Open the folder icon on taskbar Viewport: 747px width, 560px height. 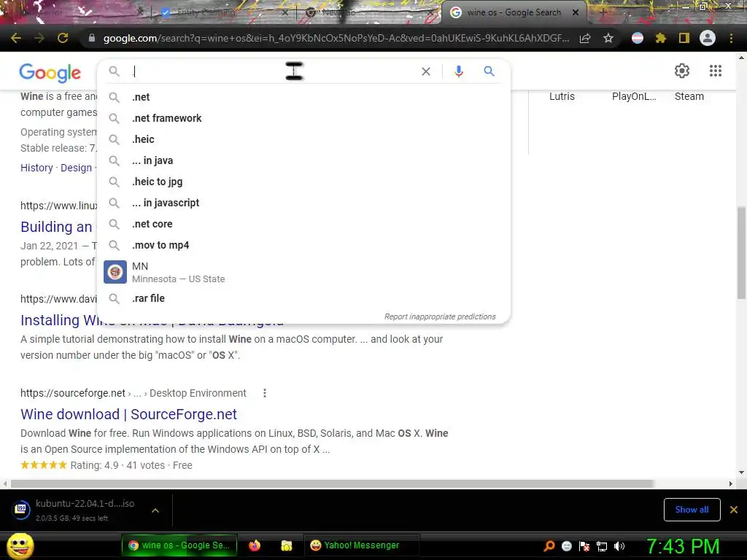(x=286, y=545)
